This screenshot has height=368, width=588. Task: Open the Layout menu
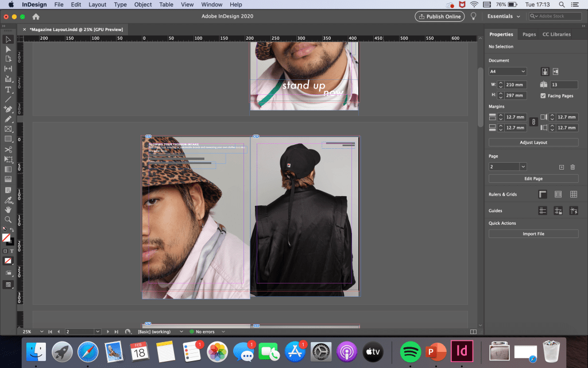[97, 5]
